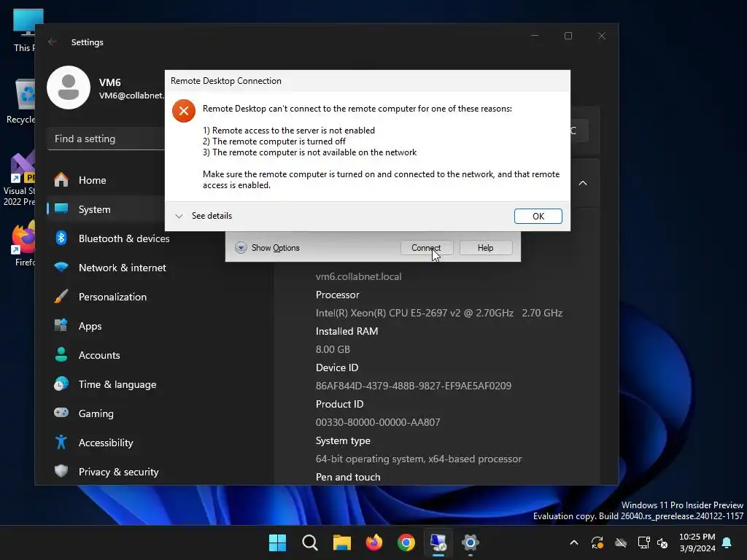Click the Connect button
Viewport: 747px width, 560px height.
coord(426,248)
